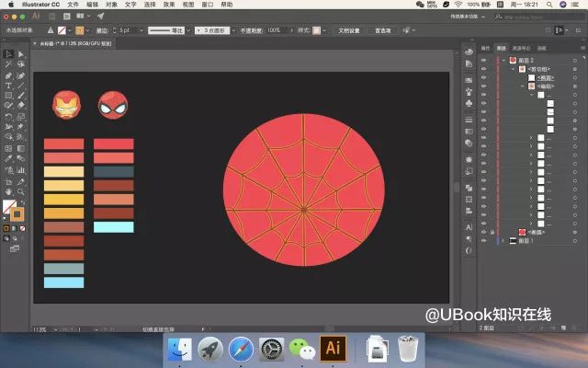This screenshot has height=368, width=588.
Task: Select the Pen tool
Action: pyautogui.click(x=8, y=75)
